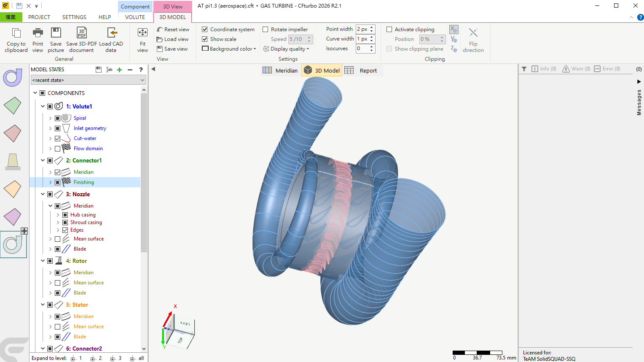
Task: Open model states help question mark
Action: (x=141, y=70)
